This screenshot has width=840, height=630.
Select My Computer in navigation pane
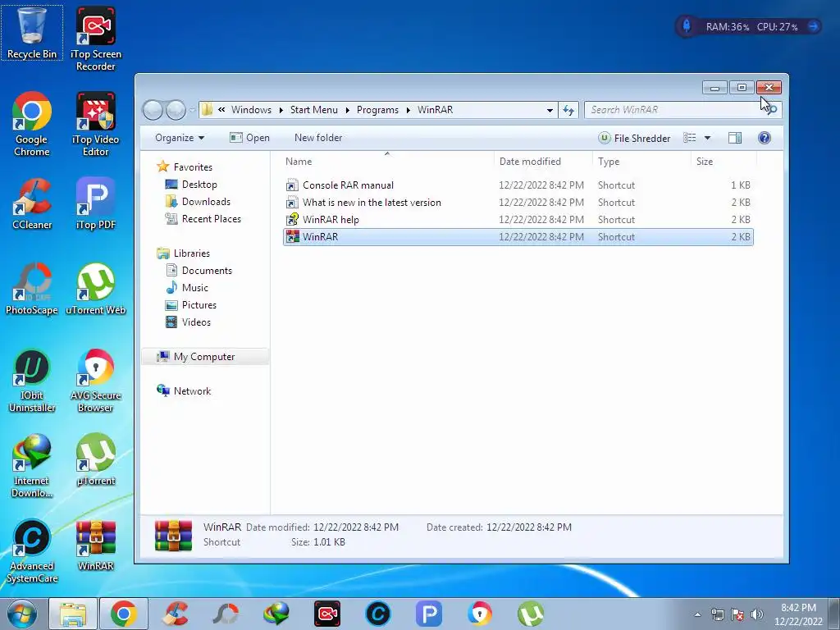205,357
